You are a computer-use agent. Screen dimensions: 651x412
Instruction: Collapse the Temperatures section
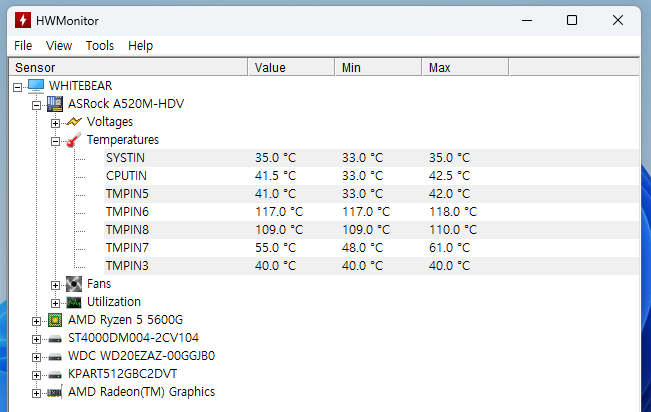(x=55, y=141)
